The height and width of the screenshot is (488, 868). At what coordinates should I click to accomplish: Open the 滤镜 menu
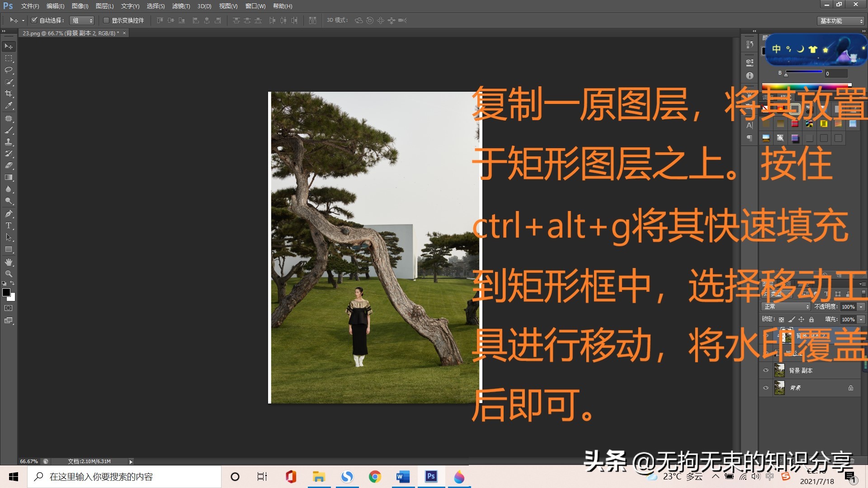point(180,6)
